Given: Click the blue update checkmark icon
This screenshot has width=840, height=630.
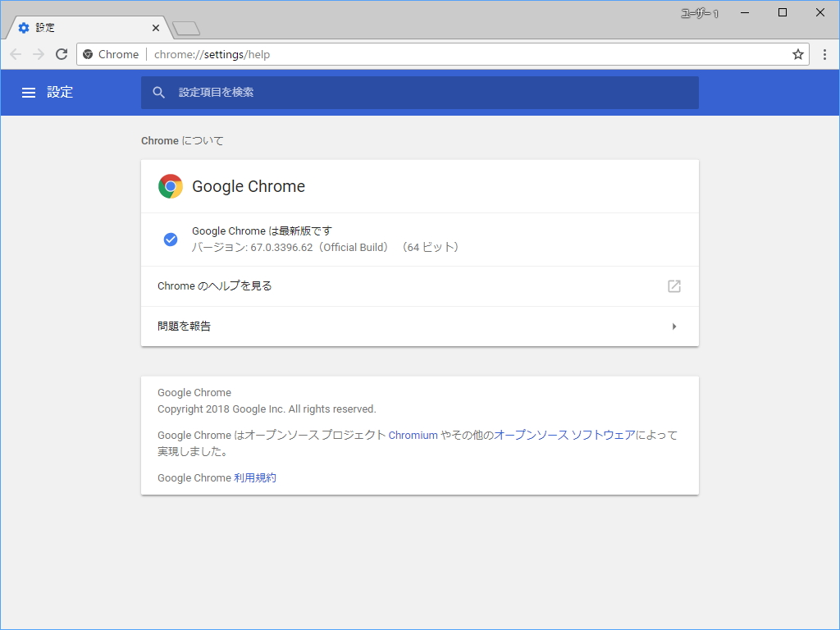Looking at the screenshot, I should coord(171,239).
